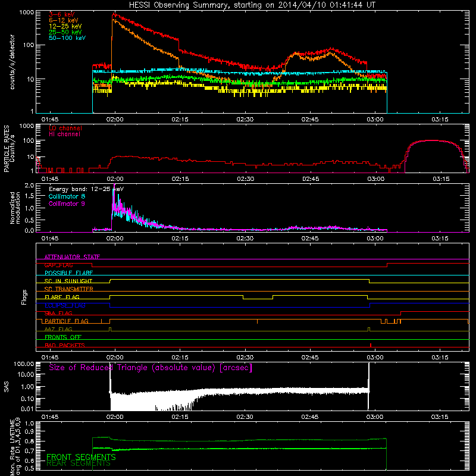Screen dimensions: 476x476
Task: Click the 'FRONT SEGMENTS' legend label
Action: tap(81, 457)
